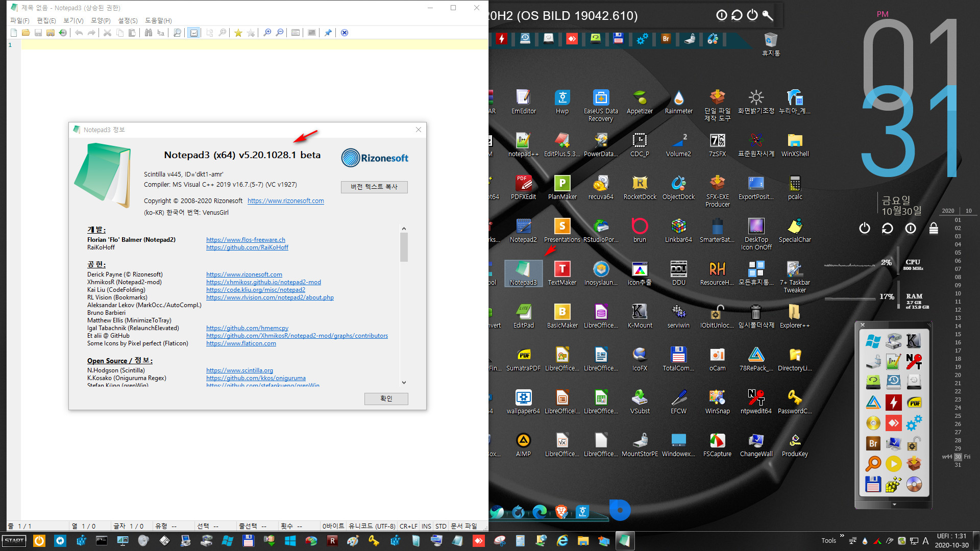Select the AIMP desktop icon

[523, 445]
